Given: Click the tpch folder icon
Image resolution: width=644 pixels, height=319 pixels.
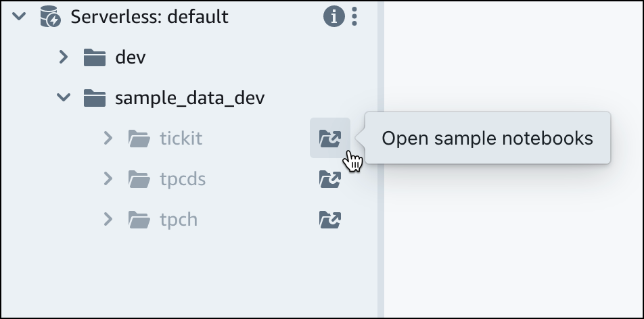Looking at the screenshot, I should click(139, 220).
